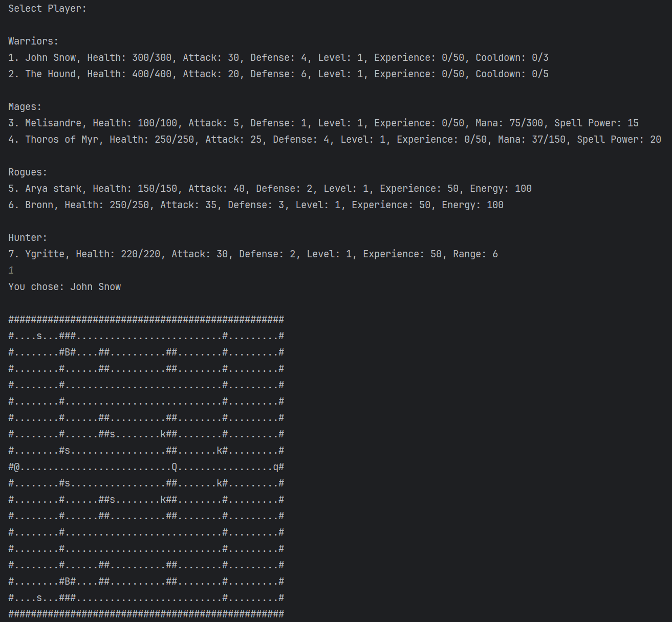Click the "Select Player:" heading text
The height and width of the screenshot is (622, 672).
[x=47, y=9]
